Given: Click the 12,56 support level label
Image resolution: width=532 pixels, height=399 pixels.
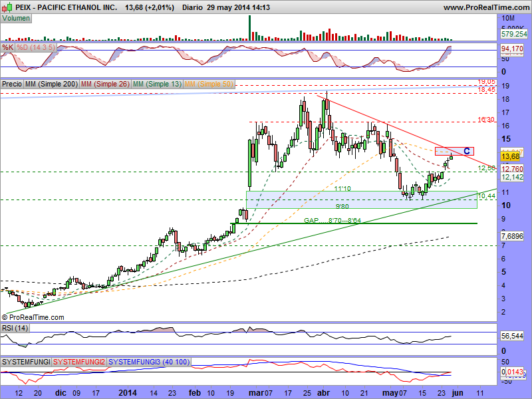Looking at the screenshot, I should pos(487,168).
